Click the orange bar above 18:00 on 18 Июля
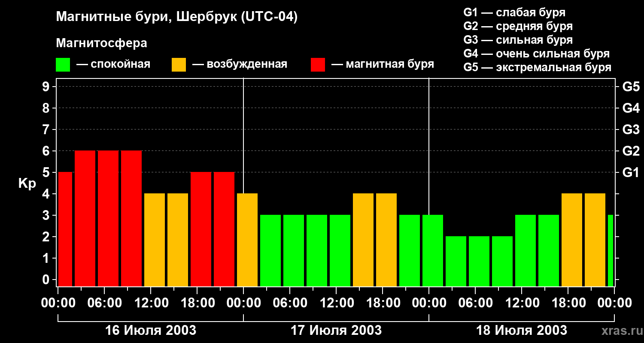The image size is (644, 343). pos(572,240)
